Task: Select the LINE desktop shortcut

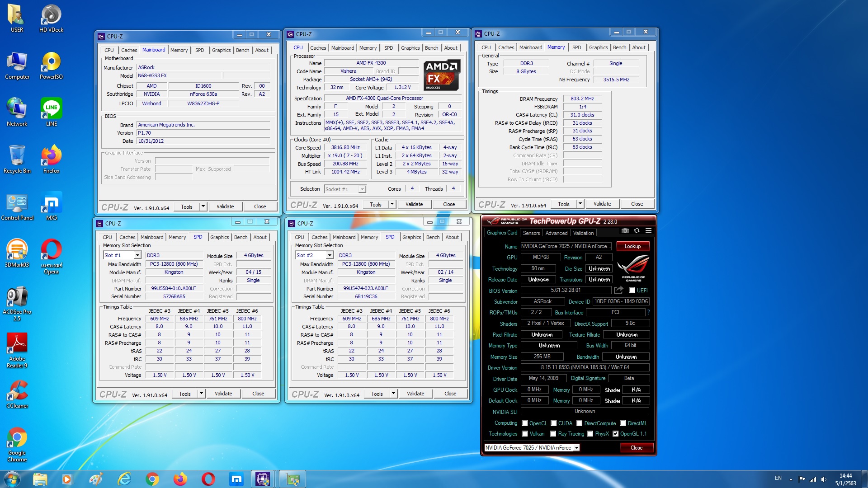Action: coord(51,113)
